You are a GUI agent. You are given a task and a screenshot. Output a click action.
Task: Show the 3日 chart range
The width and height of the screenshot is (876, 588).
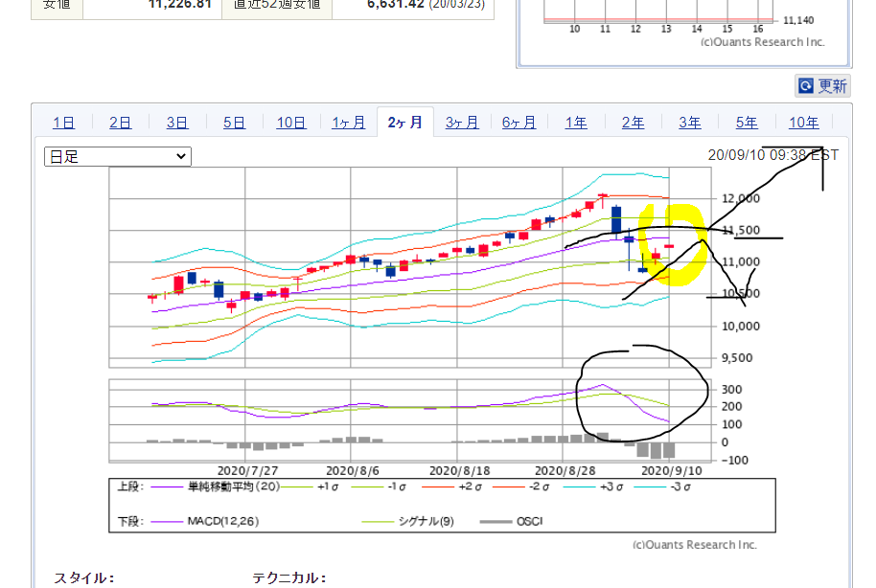pyautogui.click(x=177, y=123)
